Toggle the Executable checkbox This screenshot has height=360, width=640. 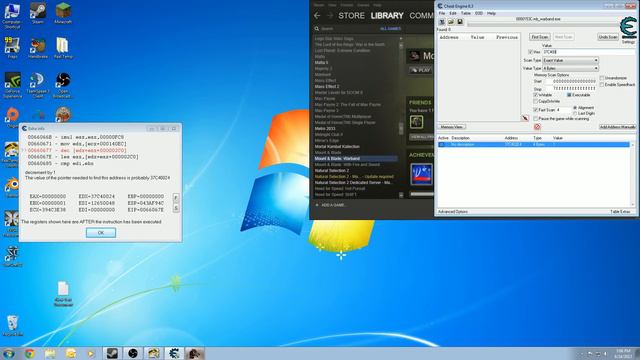click(x=569, y=95)
